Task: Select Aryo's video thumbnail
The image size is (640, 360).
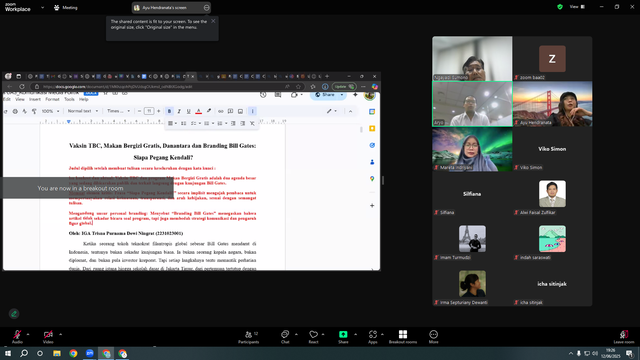Action: 472,104
